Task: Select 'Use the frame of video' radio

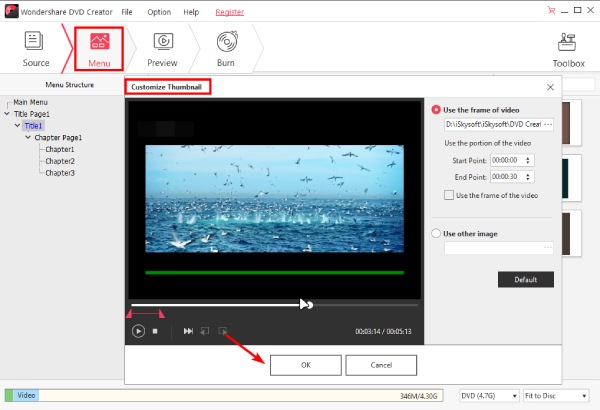Action: pos(436,108)
